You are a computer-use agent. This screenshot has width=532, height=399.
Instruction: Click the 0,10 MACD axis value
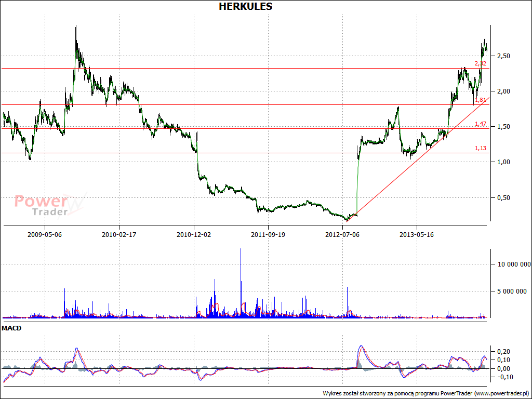point(503,360)
